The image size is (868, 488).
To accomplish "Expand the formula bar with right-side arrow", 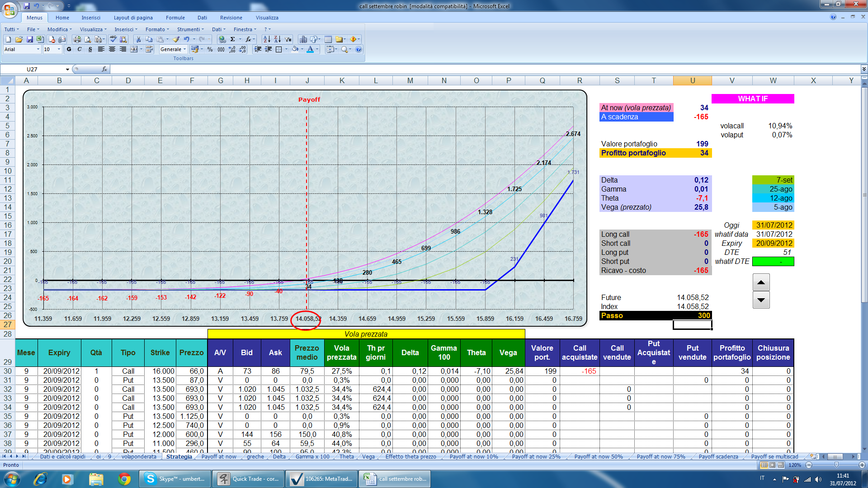I will (x=864, y=69).
